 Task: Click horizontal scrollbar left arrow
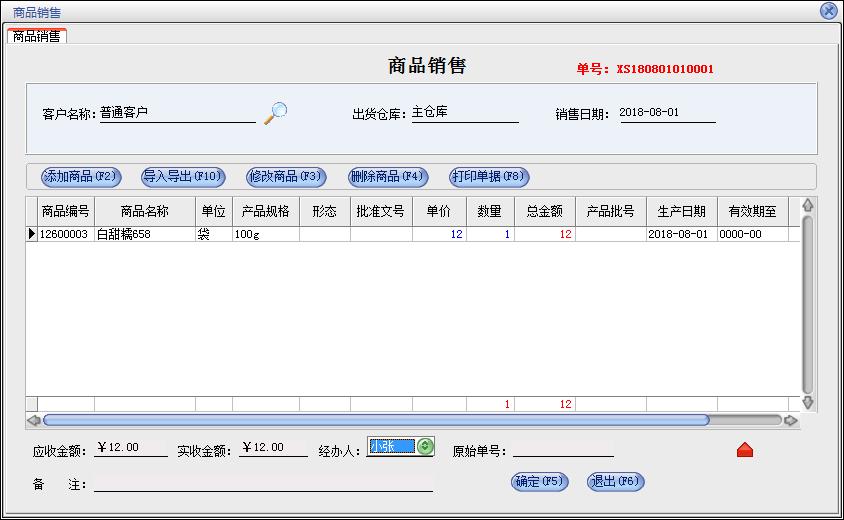tap(33, 420)
